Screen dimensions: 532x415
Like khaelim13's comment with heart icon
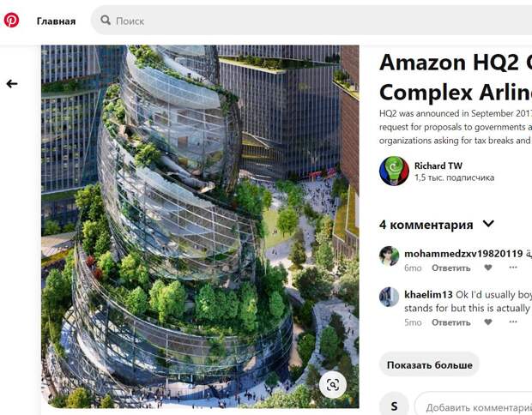(x=488, y=322)
